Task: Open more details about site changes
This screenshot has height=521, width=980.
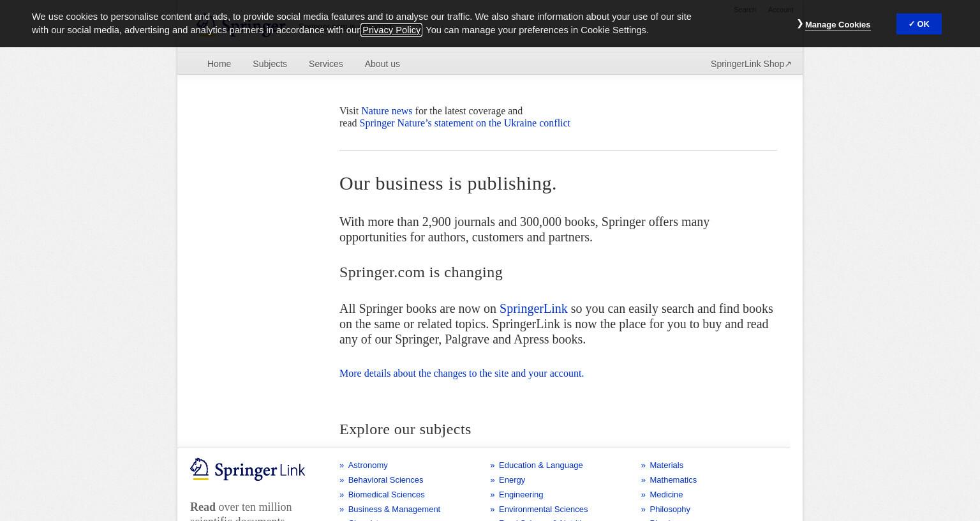Action: tap(461, 373)
